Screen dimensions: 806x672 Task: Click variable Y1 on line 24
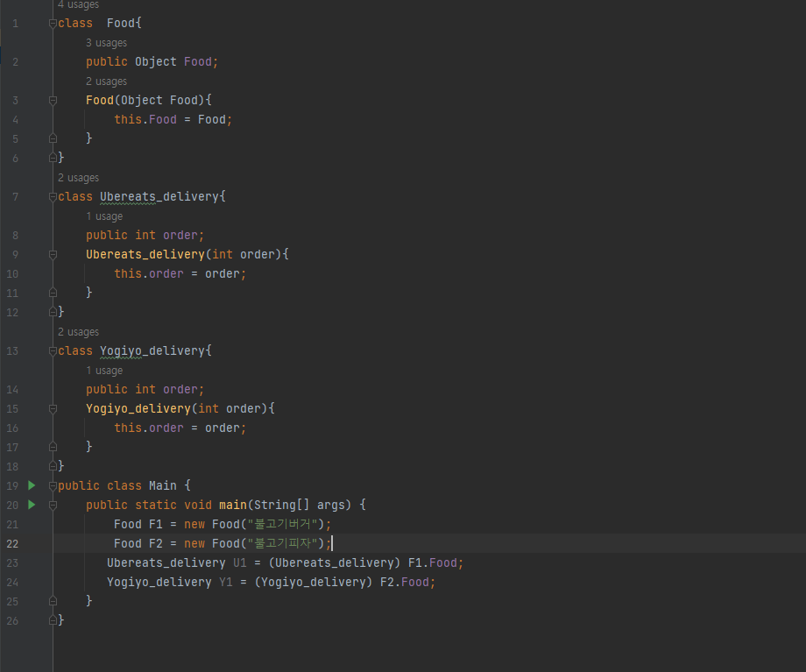pyautogui.click(x=226, y=582)
